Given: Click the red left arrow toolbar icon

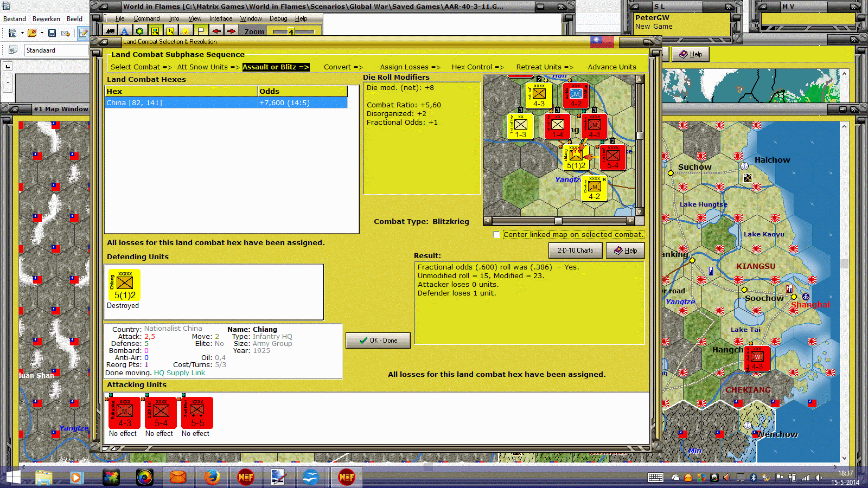Looking at the screenshot, I should tap(216, 31).
